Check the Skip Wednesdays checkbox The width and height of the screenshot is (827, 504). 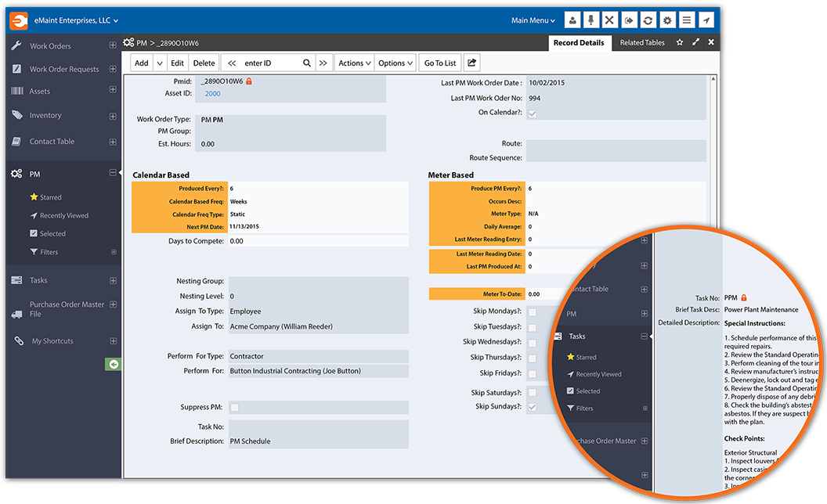tap(533, 344)
